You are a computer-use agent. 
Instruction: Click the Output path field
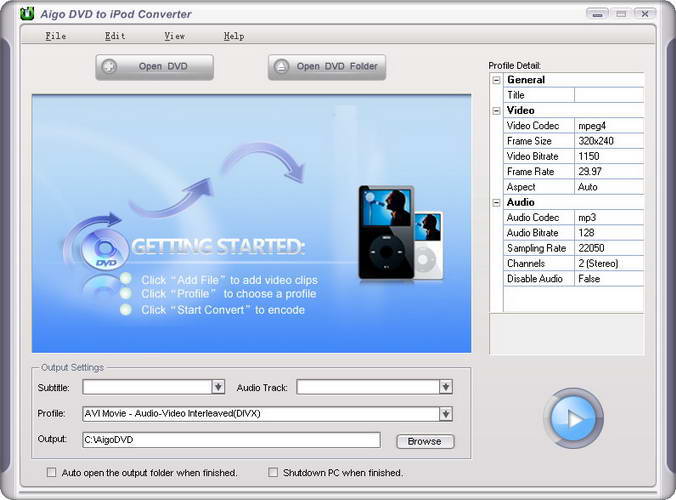click(x=232, y=440)
